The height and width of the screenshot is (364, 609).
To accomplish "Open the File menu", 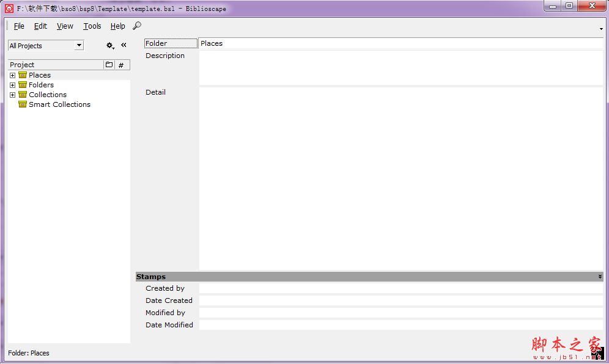I will (x=19, y=26).
